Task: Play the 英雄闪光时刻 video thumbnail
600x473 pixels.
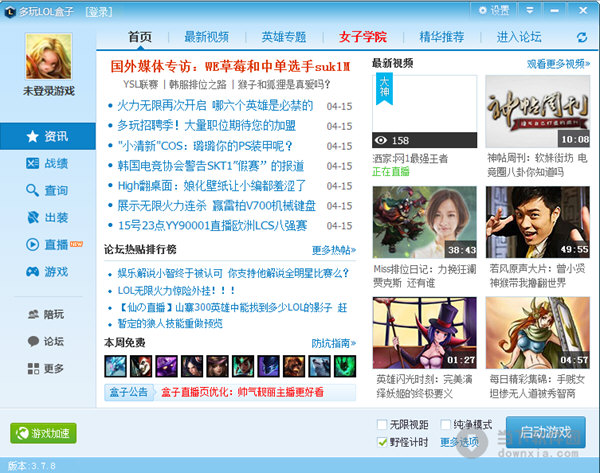Action: pos(425,333)
